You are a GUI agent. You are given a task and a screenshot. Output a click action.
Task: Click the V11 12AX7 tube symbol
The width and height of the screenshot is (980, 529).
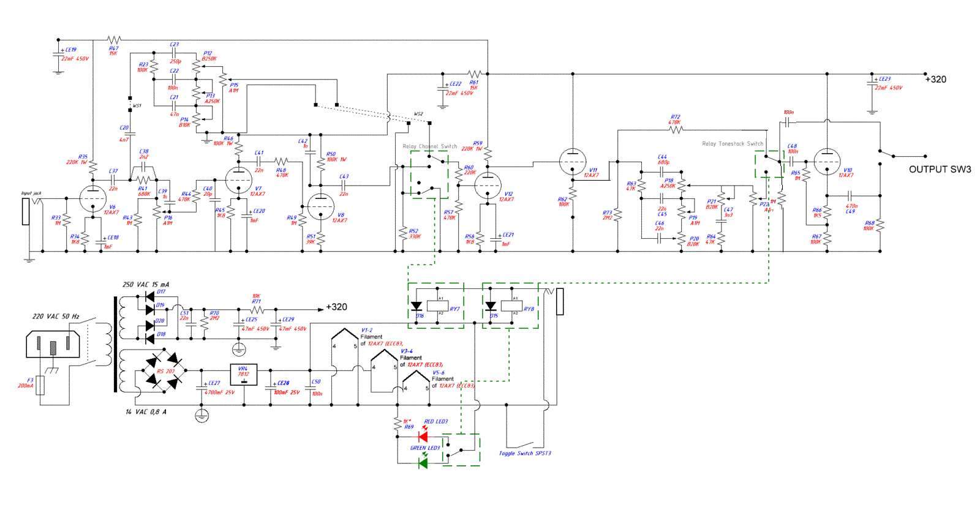click(x=572, y=162)
